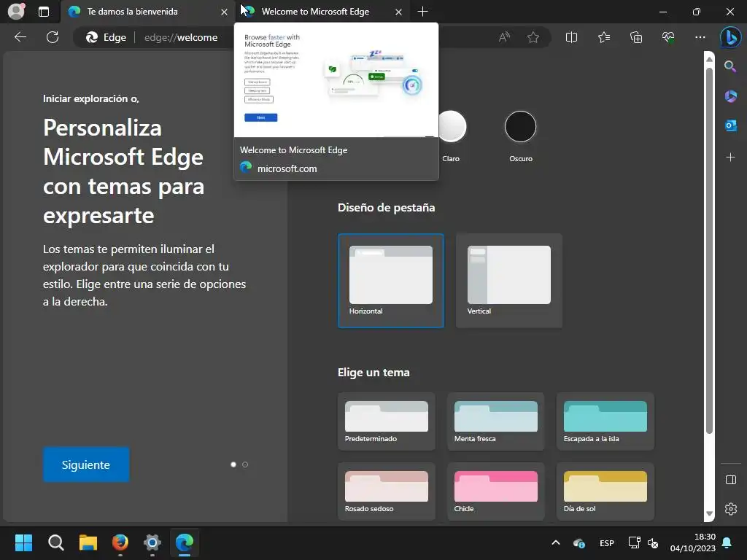
Task: Go to the second page indicator dot
Action: (x=245, y=464)
